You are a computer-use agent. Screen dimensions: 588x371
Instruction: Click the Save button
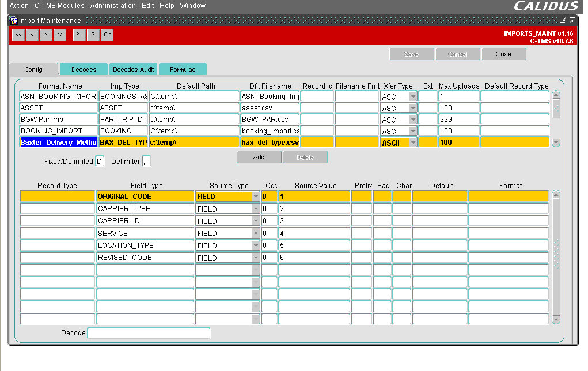(x=412, y=54)
